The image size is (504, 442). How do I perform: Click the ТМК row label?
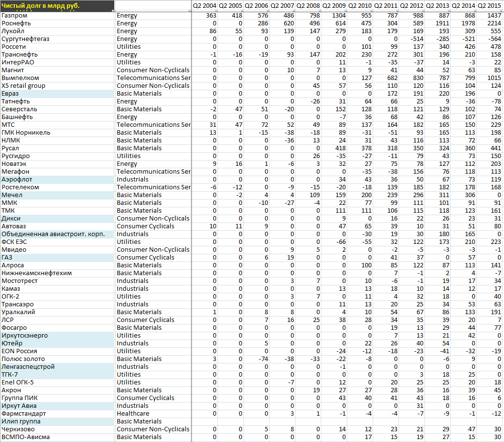click(x=57, y=211)
